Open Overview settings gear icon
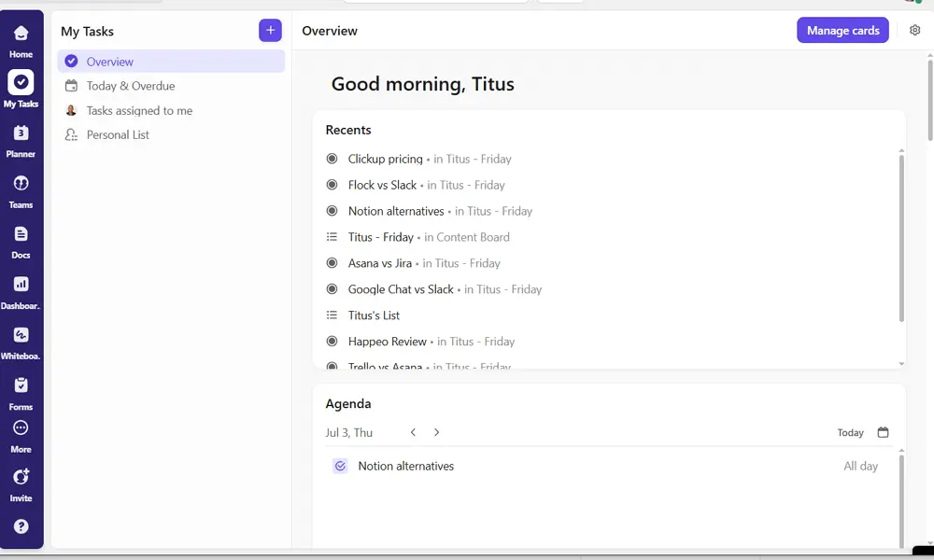The height and width of the screenshot is (560, 934). pyautogui.click(x=915, y=31)
